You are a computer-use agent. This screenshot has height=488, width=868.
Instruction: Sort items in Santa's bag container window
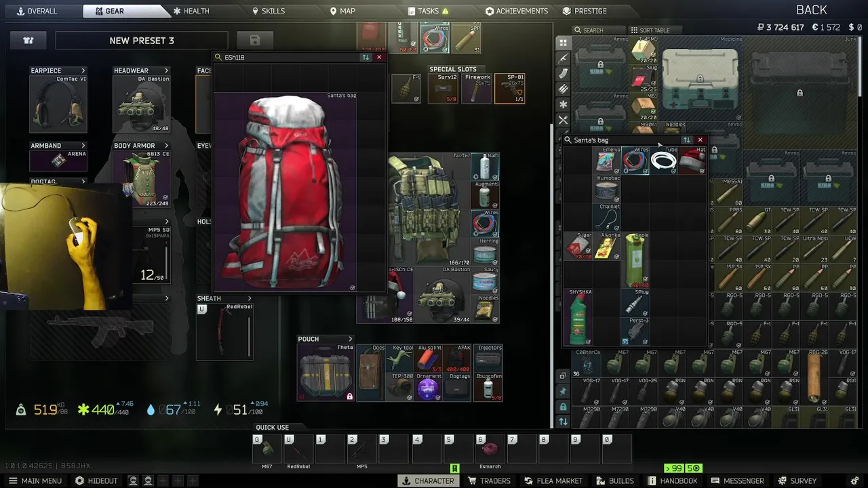pyautogui.click(x=686, y=140)
